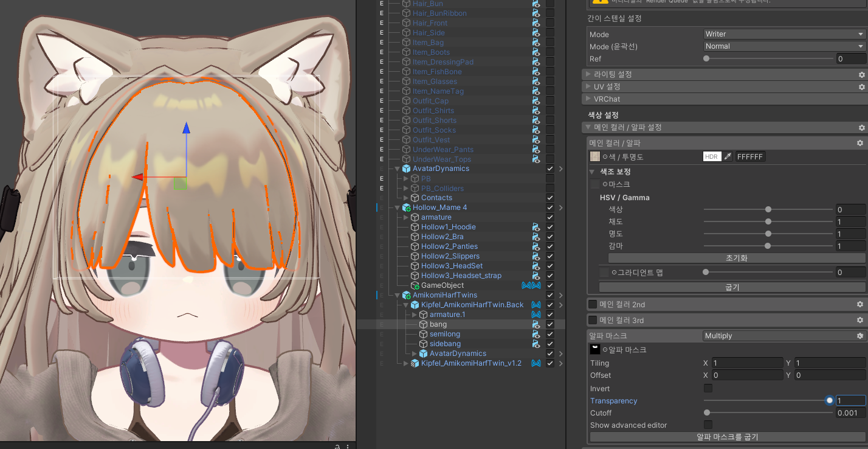Click the striped prefab icon beside Kipfel_AmikomiHarfTwin_v1.2
Screen dimensions: 868x449
(415, 363)
